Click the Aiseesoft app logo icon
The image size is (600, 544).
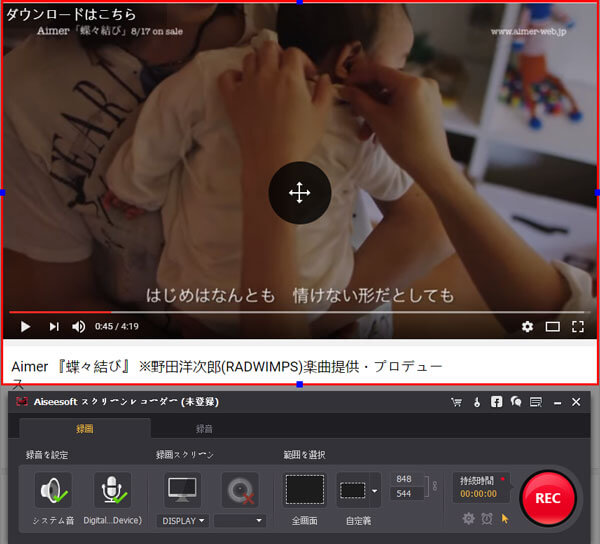pos(22,402)
